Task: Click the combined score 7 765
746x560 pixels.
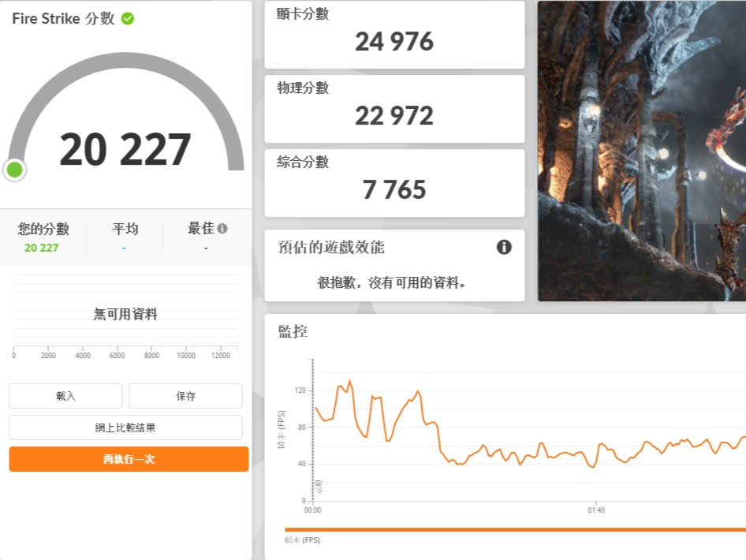Action: 394,190
